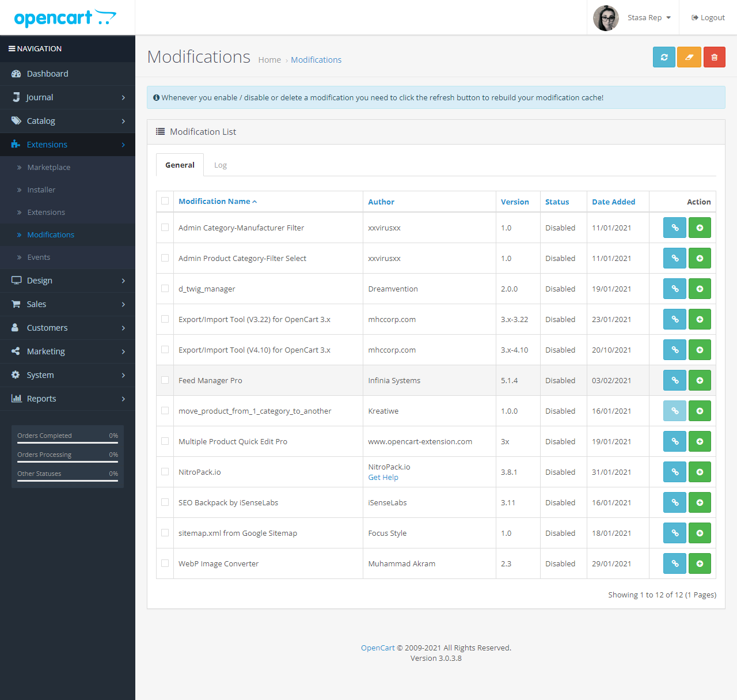Image resolution: width=737 pixels, height=700 pixels.
Task: Toggle the navigation hamburger icon
Action: (x=12, y=48)
